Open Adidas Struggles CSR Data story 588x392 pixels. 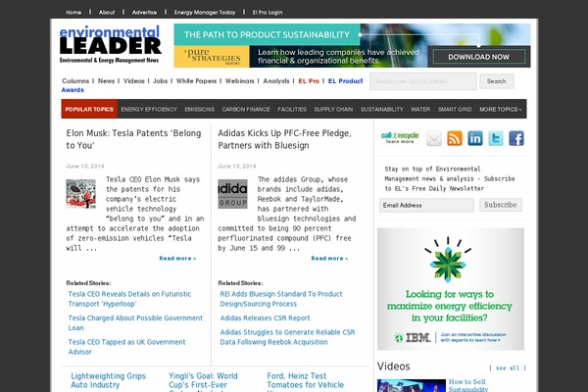coord(287,337)
